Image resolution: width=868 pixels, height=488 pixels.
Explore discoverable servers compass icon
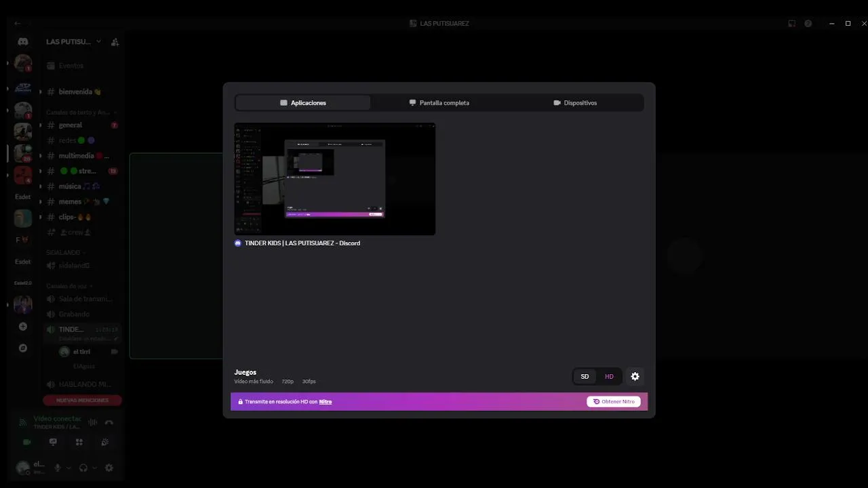coord(23,348)
